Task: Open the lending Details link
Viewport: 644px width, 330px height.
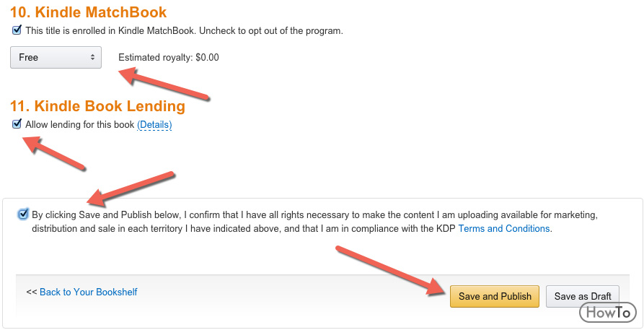Action: click(154, 124)
